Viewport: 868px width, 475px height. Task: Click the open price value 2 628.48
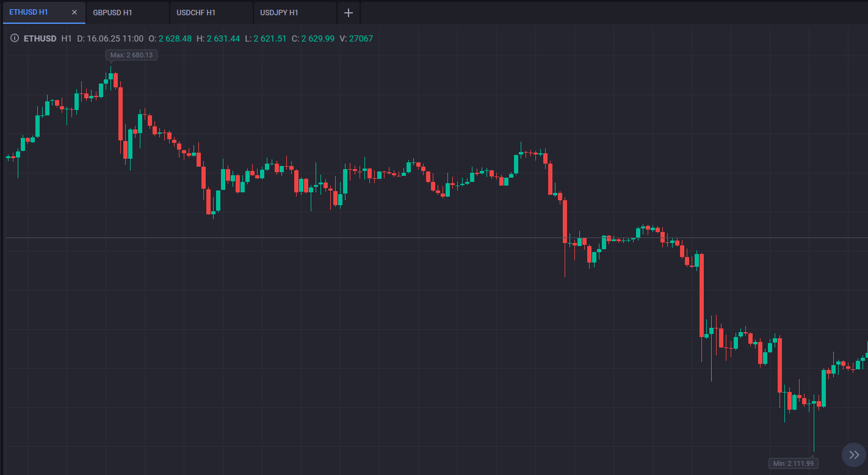pos(175,38)
